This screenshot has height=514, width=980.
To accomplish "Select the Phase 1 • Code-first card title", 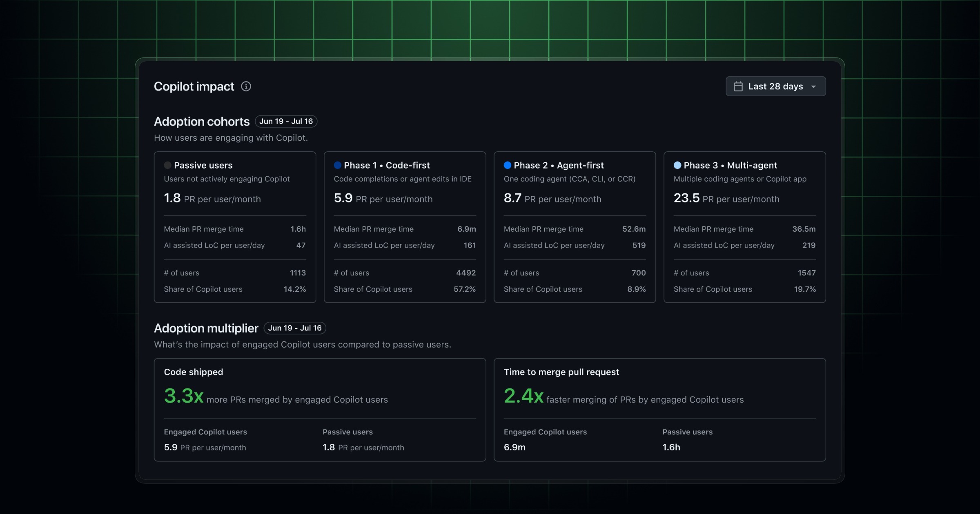I will 387,165.
